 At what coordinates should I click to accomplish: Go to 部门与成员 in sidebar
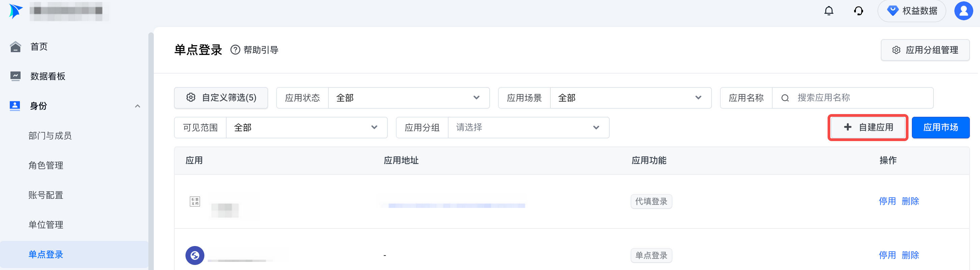pos(50,136)
